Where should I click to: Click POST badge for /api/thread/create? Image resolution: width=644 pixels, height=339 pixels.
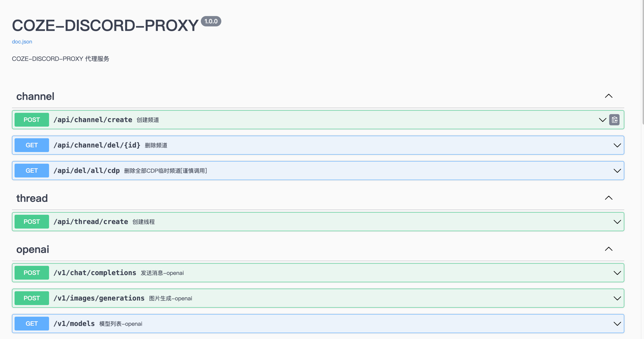point(32,222)
